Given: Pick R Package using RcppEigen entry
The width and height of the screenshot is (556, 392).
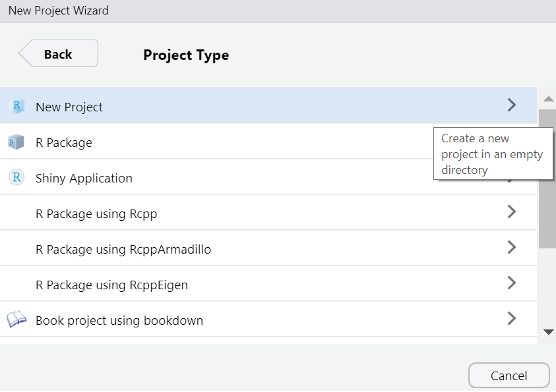Looking at the screenshot, I should [x=268, y=284].
